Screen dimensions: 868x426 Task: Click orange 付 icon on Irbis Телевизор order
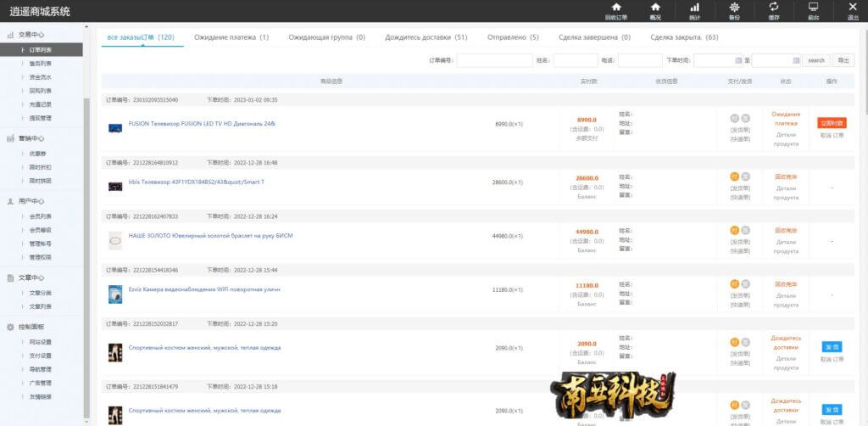coord(735,177)
